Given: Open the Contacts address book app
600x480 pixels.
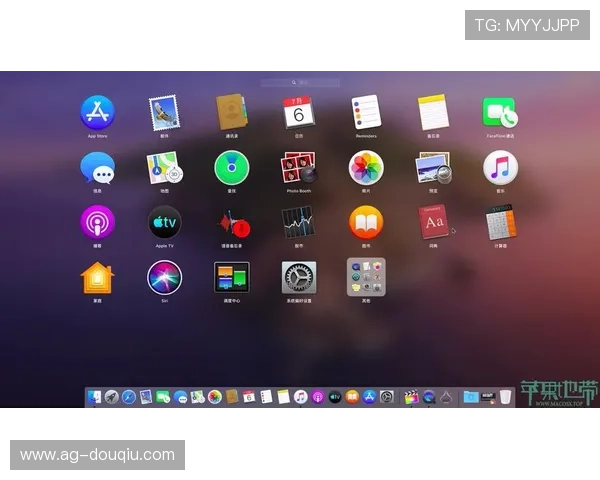Looking at the screenshot, I should (231, 112).
